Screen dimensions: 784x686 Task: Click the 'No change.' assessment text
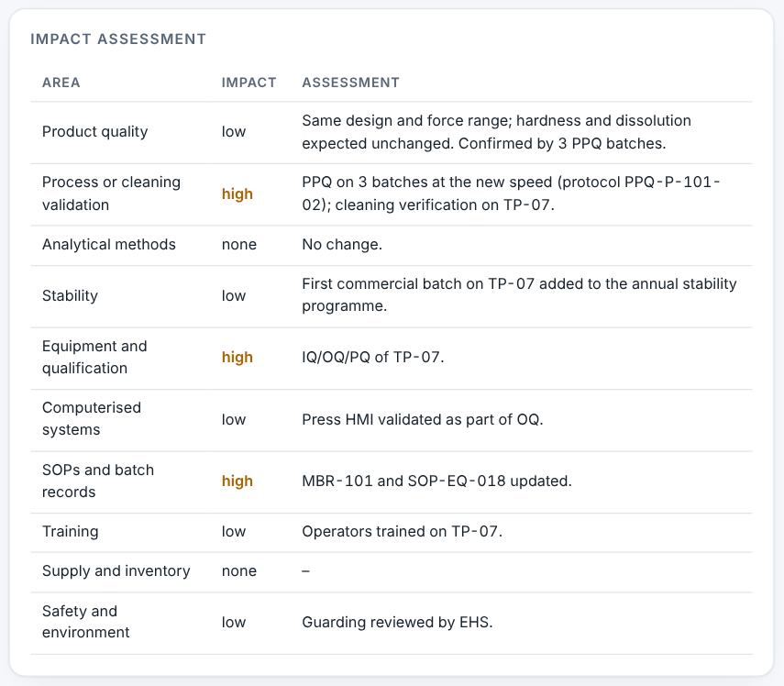click(x=342, y=245)
